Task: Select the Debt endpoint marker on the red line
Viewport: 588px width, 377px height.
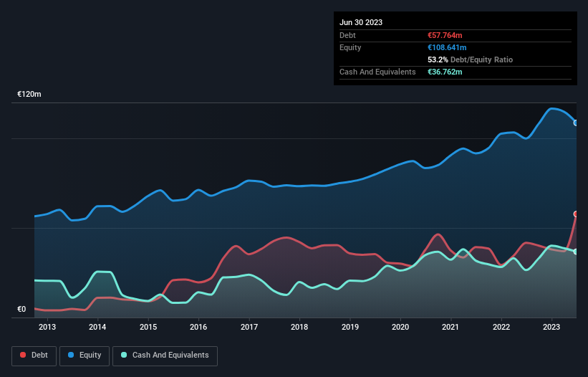Action: [x=576, y=214]
